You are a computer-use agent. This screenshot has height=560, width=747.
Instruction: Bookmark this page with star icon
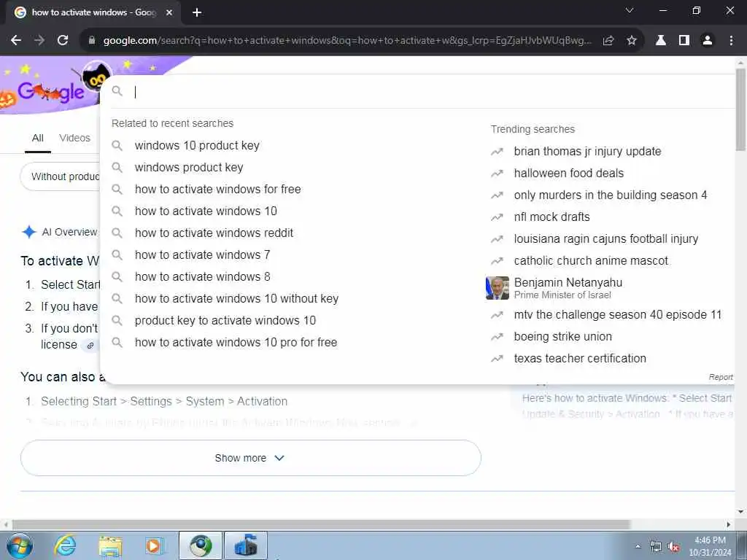[x=631, y=41]
